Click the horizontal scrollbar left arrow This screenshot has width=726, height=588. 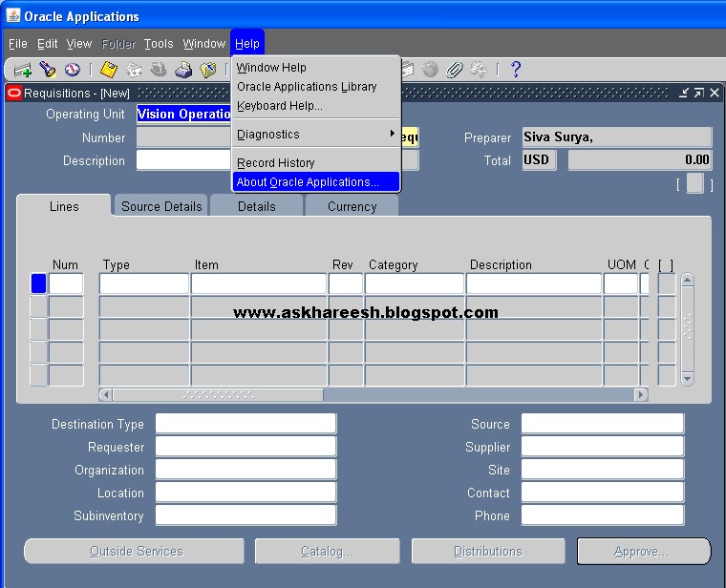[106, 394]
